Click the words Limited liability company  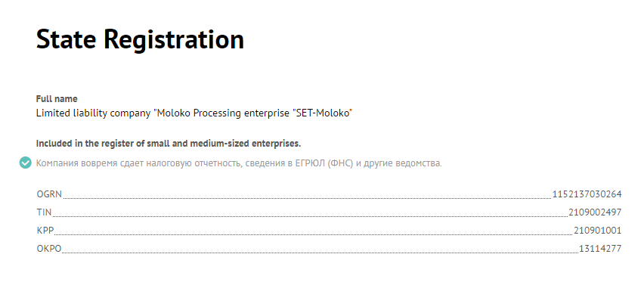(x=93, y=113)
